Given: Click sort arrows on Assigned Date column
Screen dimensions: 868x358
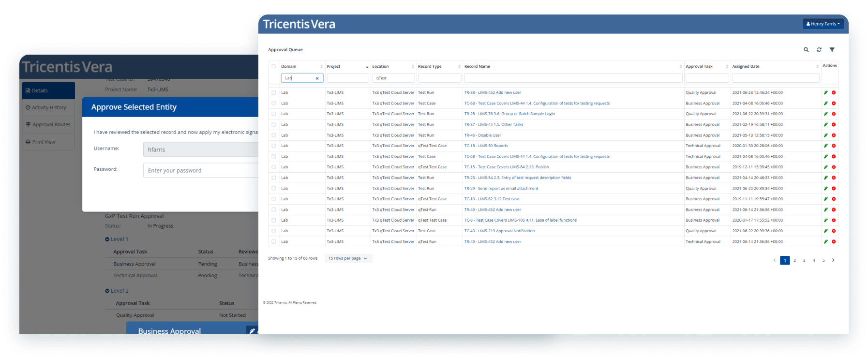Looking at the screenshot, I should pos(817,67).
